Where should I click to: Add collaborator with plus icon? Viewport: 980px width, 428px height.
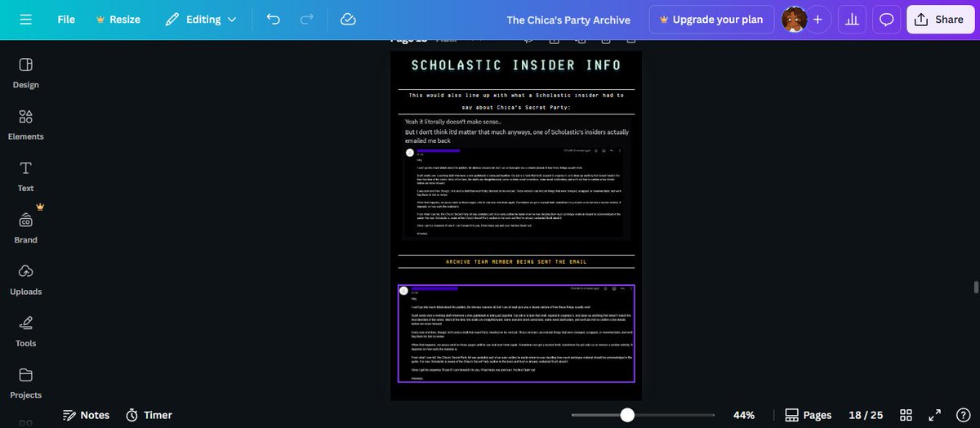tap(817, 19)
